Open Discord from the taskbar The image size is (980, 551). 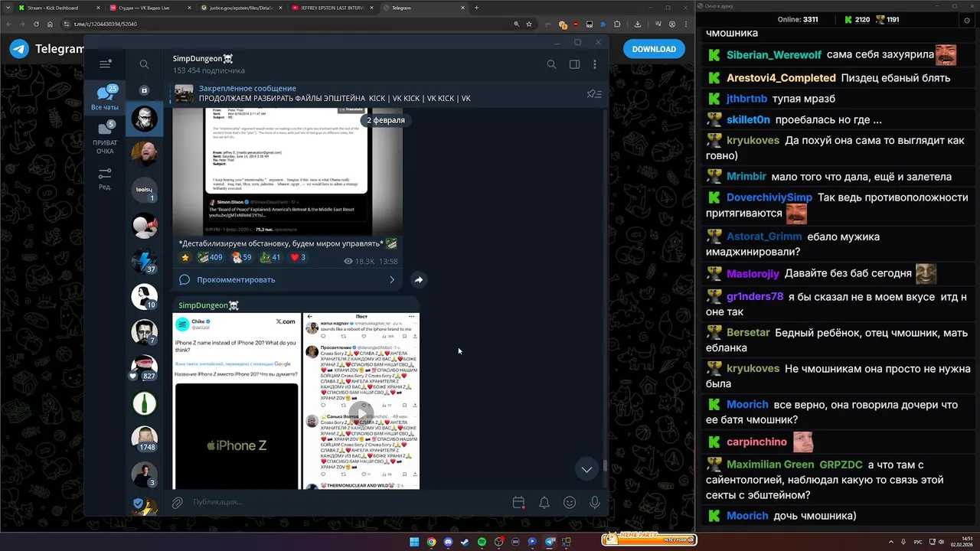(x=448, y=542)
